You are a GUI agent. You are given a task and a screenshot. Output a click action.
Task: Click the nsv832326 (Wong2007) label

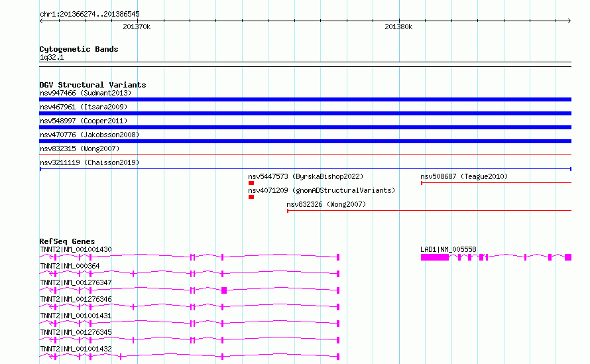326,204
